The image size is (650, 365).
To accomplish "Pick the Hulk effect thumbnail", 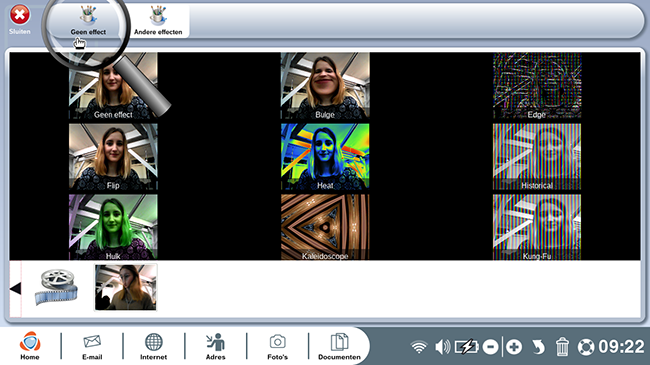I will coord(113,227).
